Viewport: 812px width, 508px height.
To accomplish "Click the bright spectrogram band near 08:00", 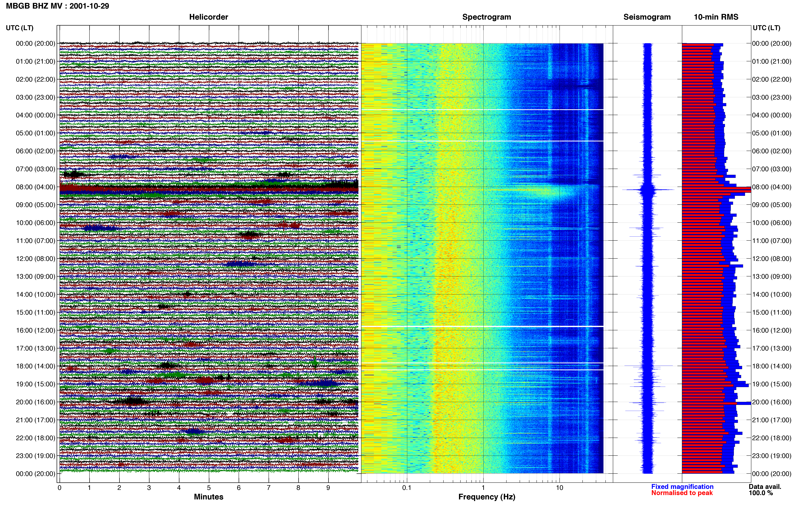I will [x=551, y=192].
